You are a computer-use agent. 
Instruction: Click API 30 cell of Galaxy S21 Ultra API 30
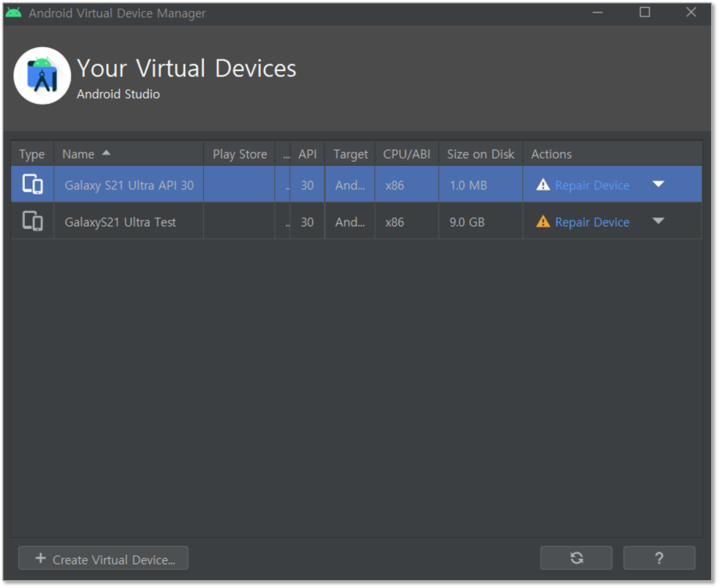[x=307, y=185]
